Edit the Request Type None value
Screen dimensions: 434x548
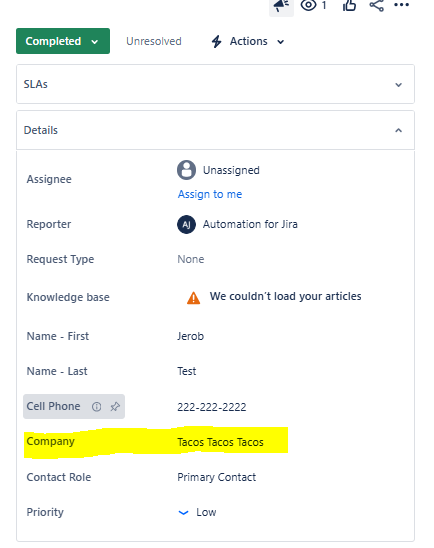coord(190,259)
